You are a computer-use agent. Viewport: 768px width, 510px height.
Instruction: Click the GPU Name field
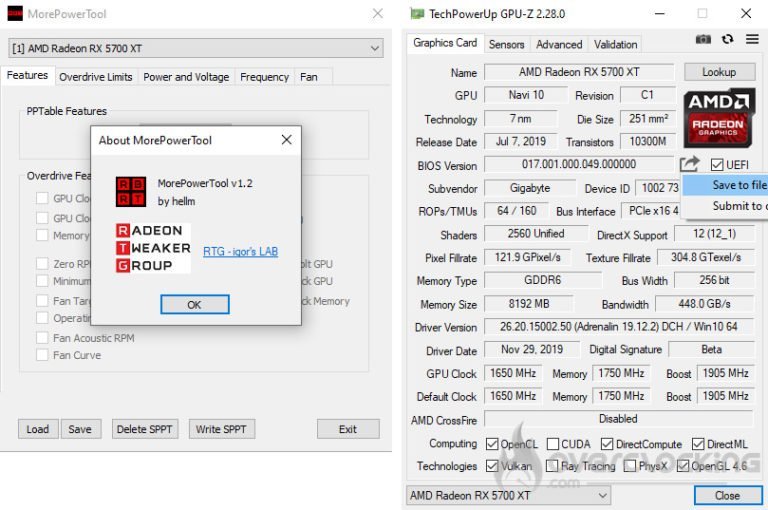pos(579,72)
